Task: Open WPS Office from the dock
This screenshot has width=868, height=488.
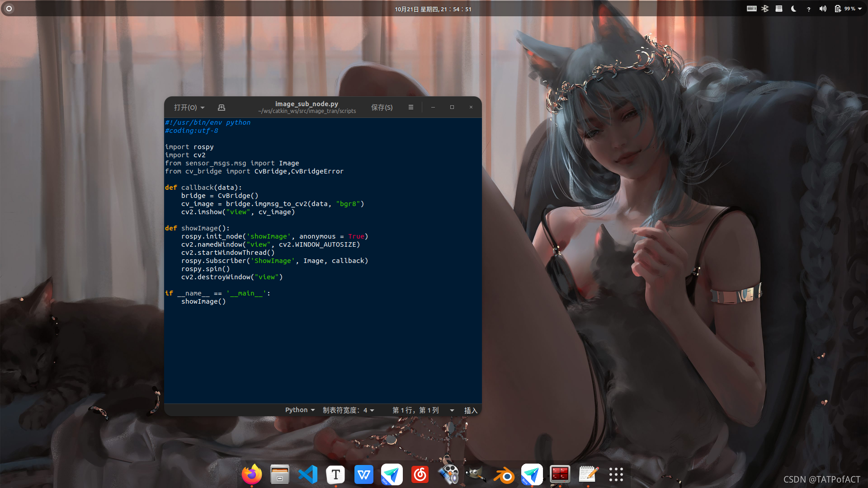Action: tap(364, 475)
